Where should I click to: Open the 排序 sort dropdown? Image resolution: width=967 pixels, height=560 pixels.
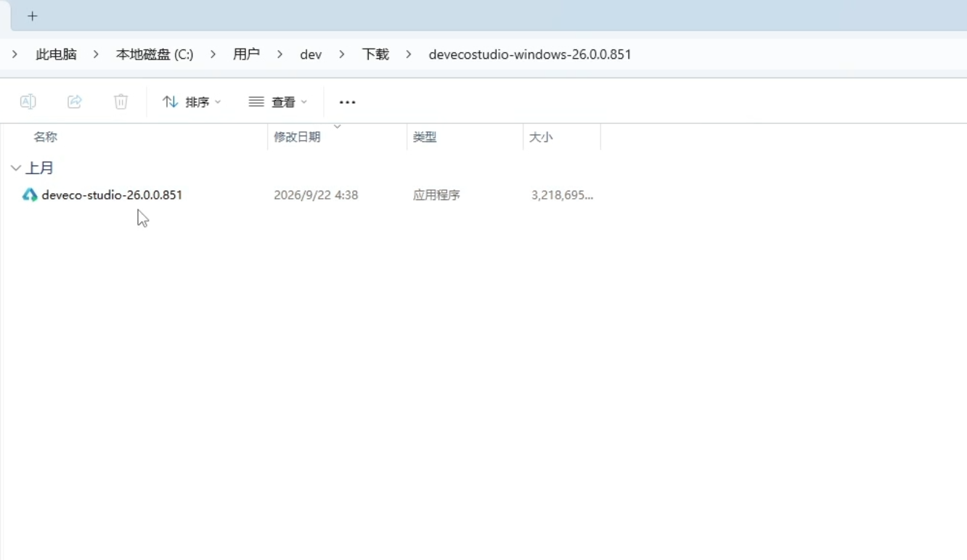[192, 102]
